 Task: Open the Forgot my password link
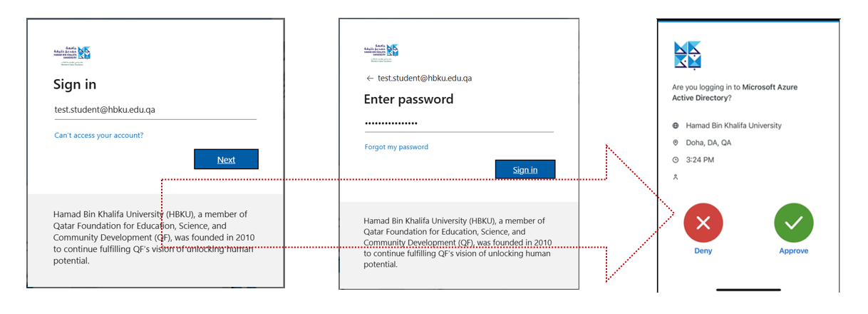(x=396, y=147)
